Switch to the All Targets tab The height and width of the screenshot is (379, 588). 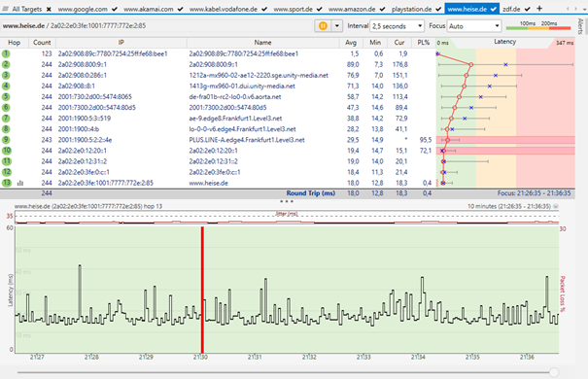[26, 9]
